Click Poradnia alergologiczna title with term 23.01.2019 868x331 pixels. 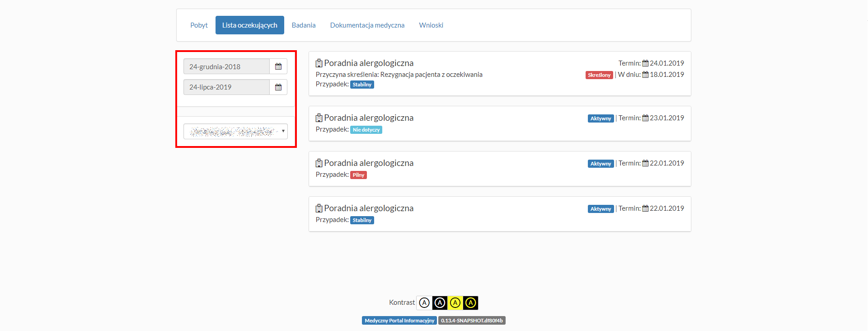tap(369, 118)
